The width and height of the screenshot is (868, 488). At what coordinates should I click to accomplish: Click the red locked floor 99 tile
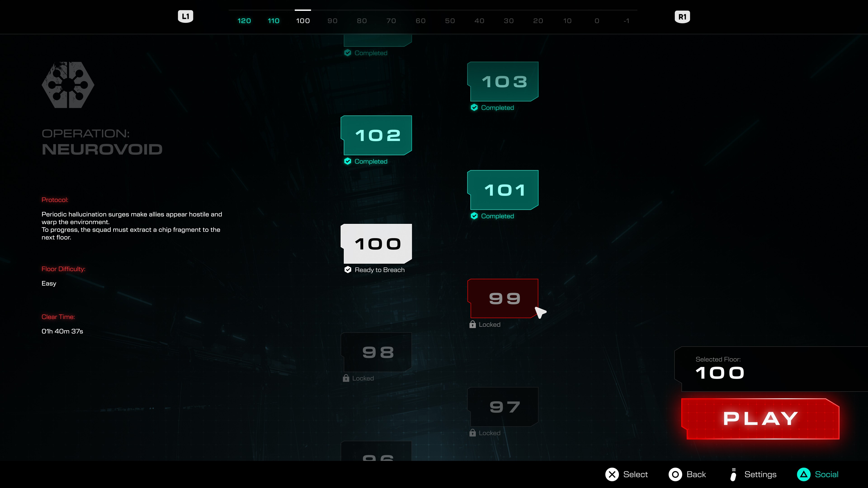(503, 298)
